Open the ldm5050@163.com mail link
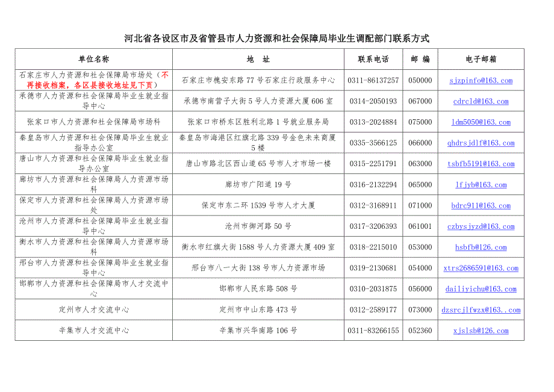The height and width of the screenshot is (392, 554). [x=481, y=122]
